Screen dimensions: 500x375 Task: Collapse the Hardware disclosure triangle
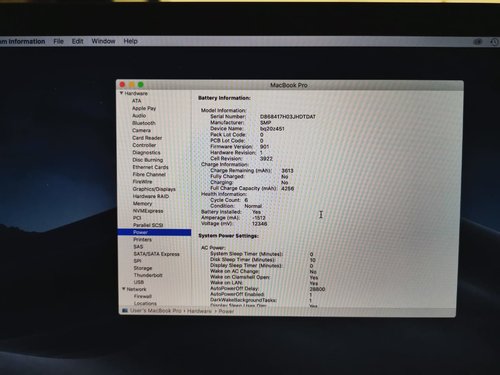point(122,93)
